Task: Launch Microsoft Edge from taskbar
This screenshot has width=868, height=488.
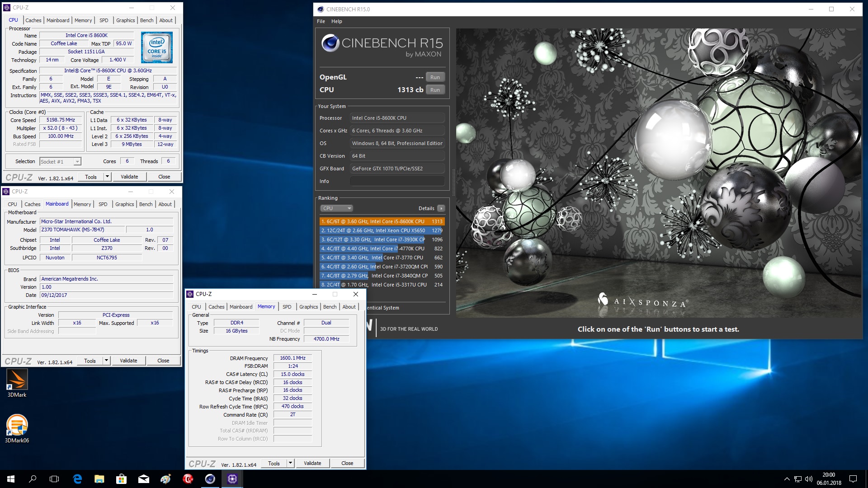Action: (78, 479)
